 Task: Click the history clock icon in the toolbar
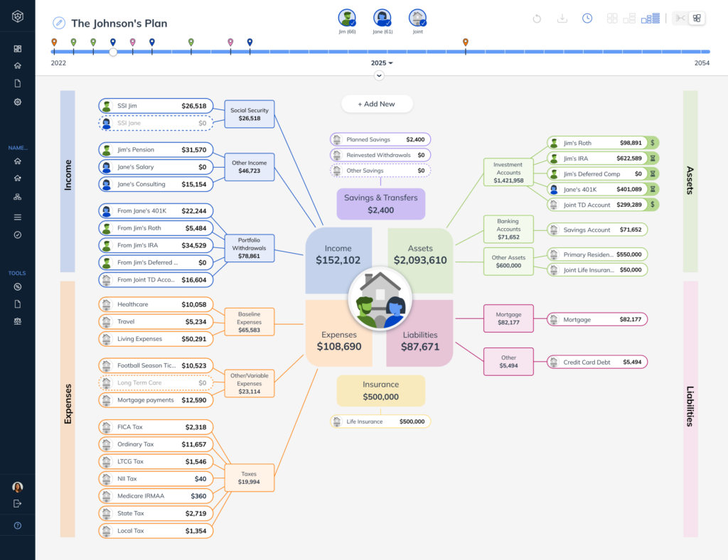click(x=587, y=18)
